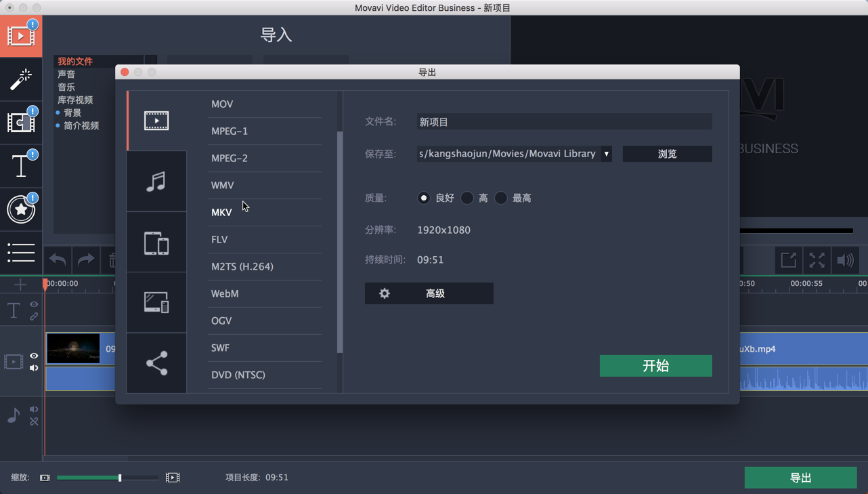Select the 良好 quality radio button

pyautogui.click(x=424, y=198)
